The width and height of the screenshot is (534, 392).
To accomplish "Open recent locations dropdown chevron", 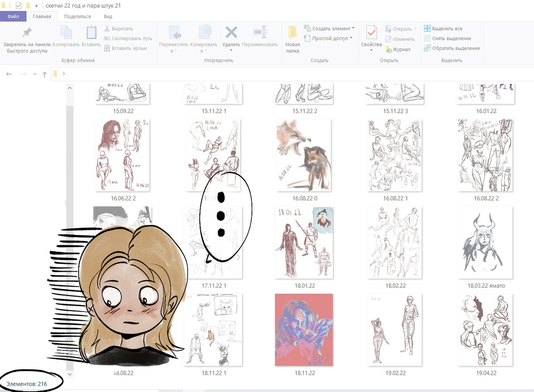I will 35,74.
